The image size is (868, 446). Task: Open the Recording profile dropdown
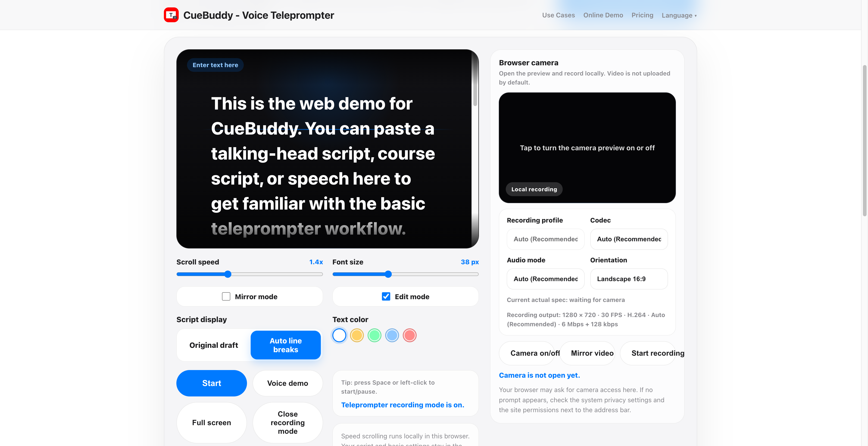(546, 239)
